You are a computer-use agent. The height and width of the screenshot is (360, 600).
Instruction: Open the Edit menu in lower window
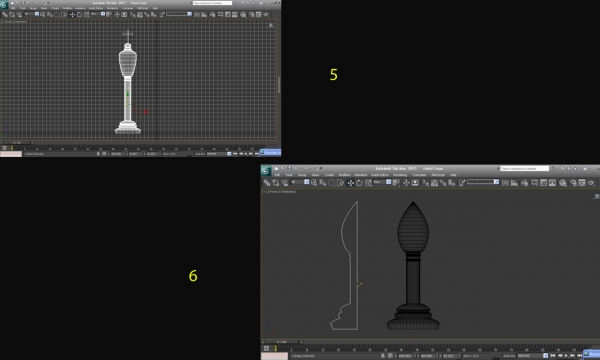(x=277, y=175)
